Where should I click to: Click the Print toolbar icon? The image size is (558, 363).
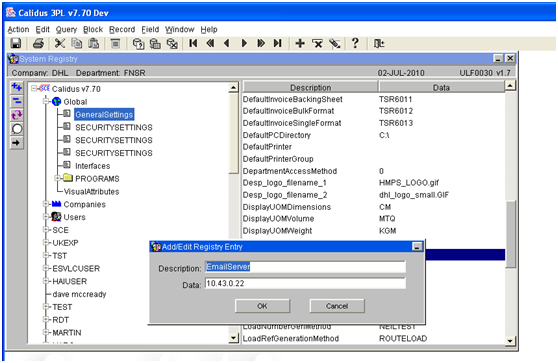pyautogui.click(x=38, y=43)
